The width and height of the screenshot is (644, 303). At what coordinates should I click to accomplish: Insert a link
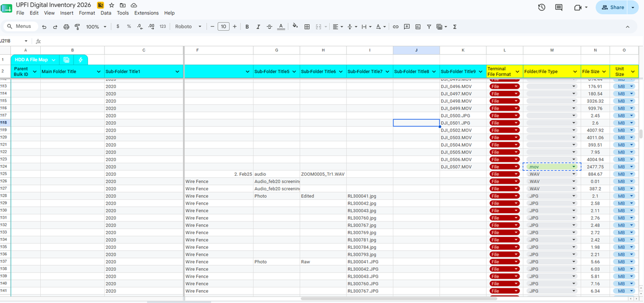pyautogui.click(x=396, y=26)
